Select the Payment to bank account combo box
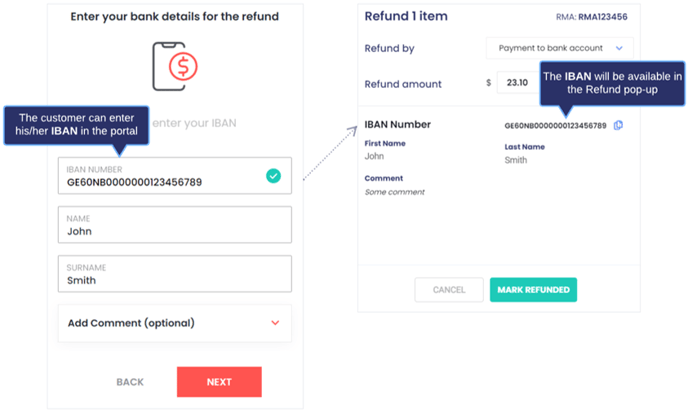The height and width of the screenshot is (413, 688). tap(559, 48)
